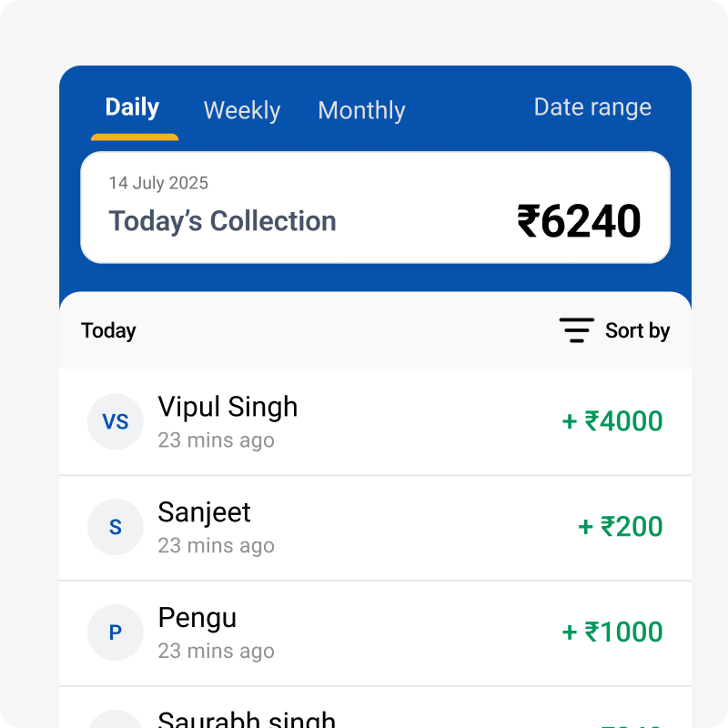Image resolution: width=728 pixels, height=728 pixels.
Task: Open the Monthly tab
Action: [x=361, y=111]
